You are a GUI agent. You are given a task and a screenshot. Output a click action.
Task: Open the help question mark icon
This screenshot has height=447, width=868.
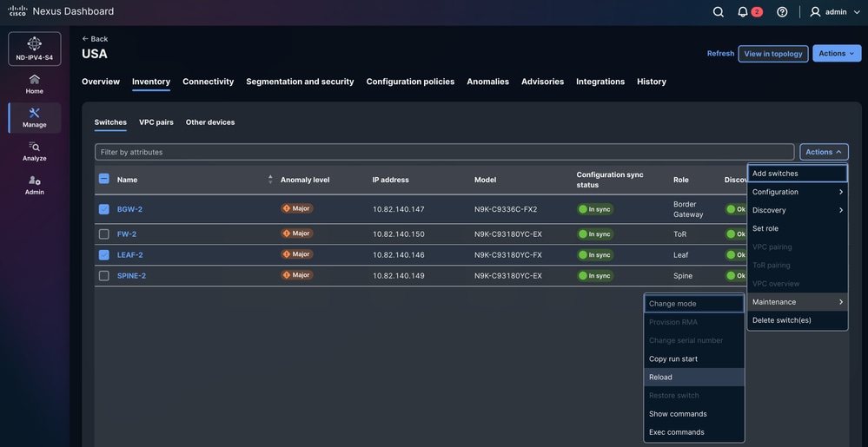(782, 11)
